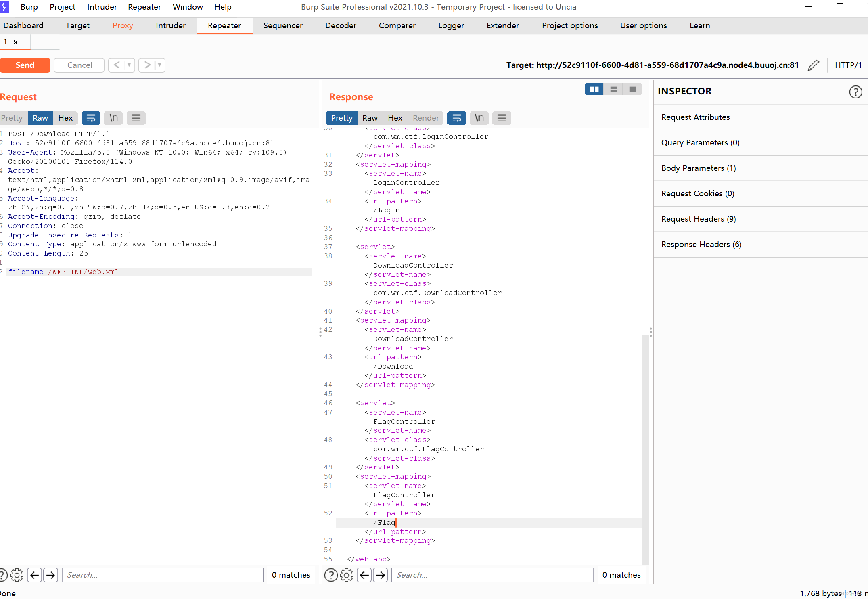Viewport: 868px width, 599px height.
Task: Go to previous match in Response search
Action: point(364,574)
